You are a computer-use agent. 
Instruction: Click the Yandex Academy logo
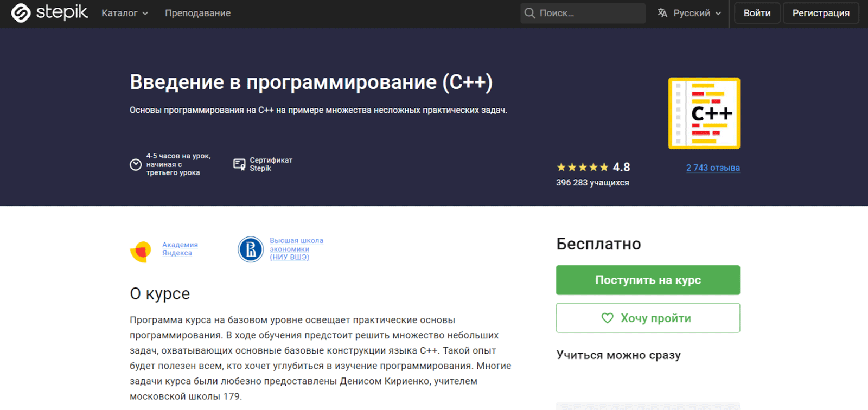(x=141, y=252)
